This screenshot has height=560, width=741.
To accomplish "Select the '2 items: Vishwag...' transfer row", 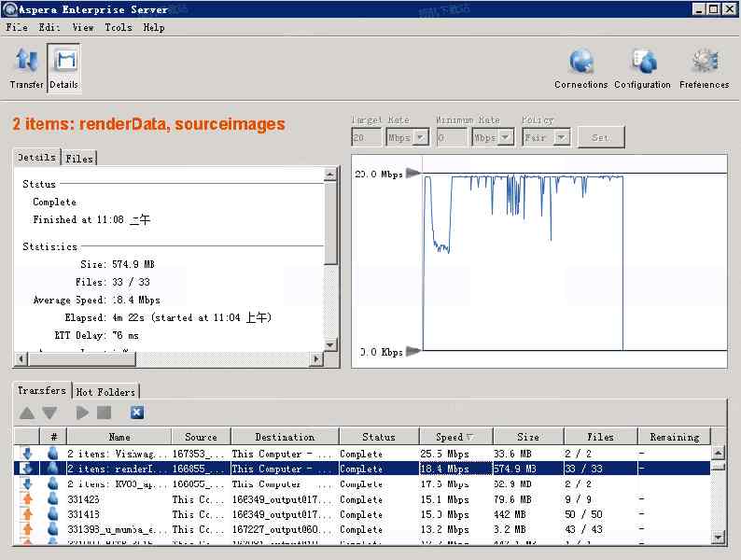I will 362,454.
